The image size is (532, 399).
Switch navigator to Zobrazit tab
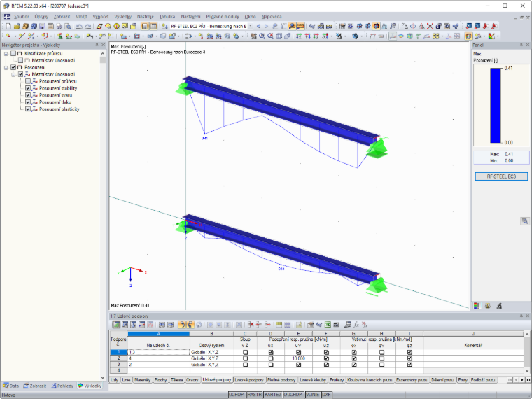click(34, 386)
